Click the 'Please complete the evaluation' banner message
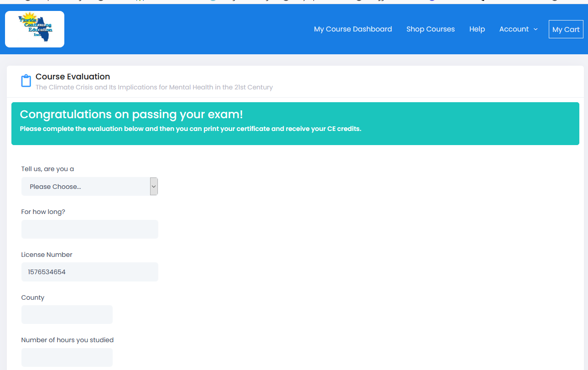588x370 pixels. pyautogui.click(x=190, y=129)
